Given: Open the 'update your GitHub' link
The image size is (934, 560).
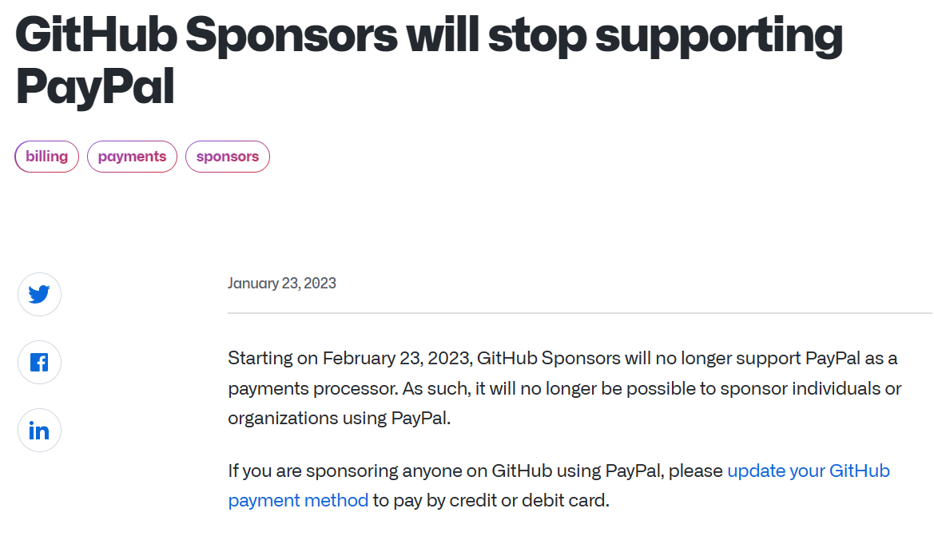Looking at the screenshot, I should 808,471.
